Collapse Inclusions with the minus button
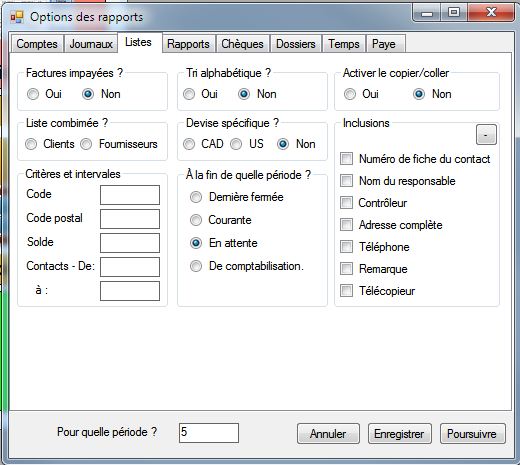 pyautogui.click(x=486, y=135)
